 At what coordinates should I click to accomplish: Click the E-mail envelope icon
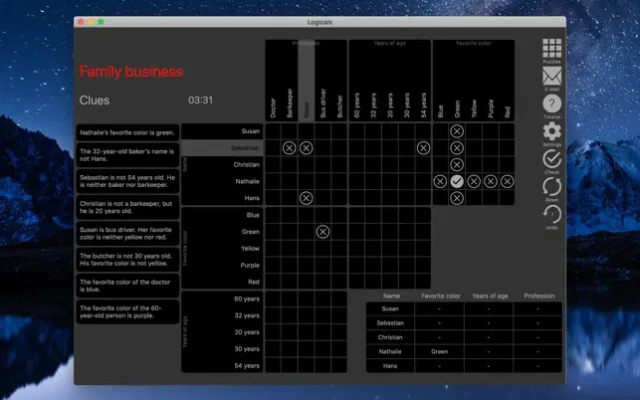551,77
